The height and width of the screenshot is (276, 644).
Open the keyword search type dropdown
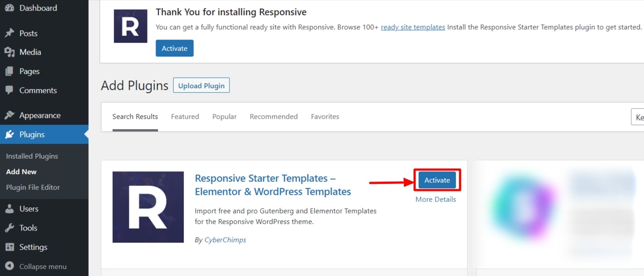click(x=638, y=117)
